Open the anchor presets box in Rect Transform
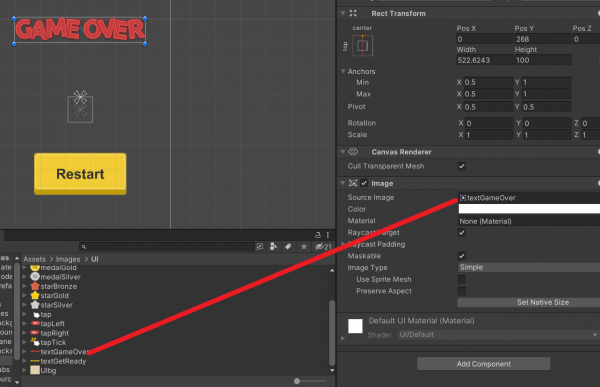Image resolution: width=600 pixels, height=387 pixels. (362, 46)
